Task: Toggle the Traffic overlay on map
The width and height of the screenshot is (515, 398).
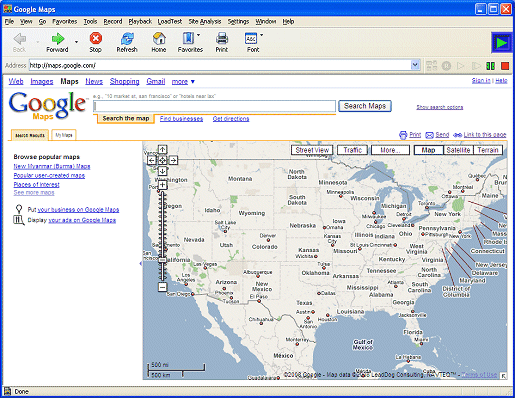Action: pyautogui.click(x=353, y=150)
